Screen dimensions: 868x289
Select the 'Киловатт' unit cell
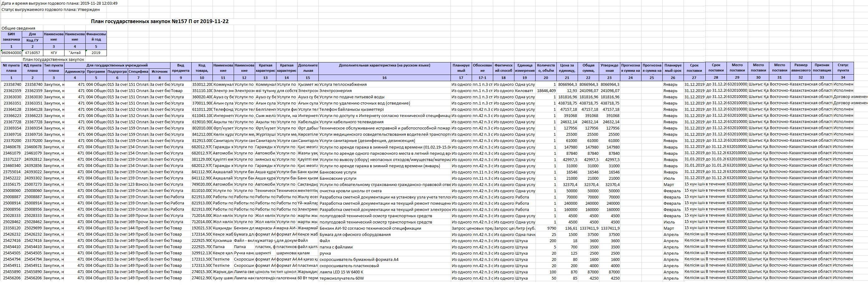525,91
